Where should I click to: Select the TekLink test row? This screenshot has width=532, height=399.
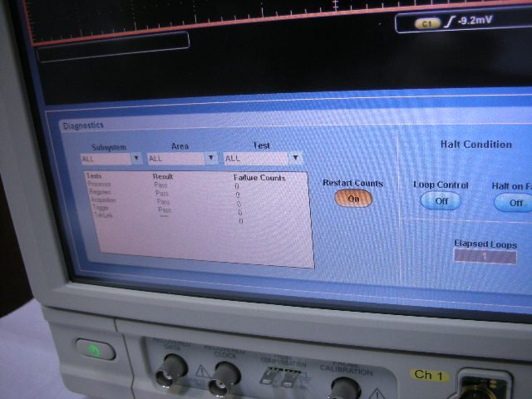[x=168, y=218]
